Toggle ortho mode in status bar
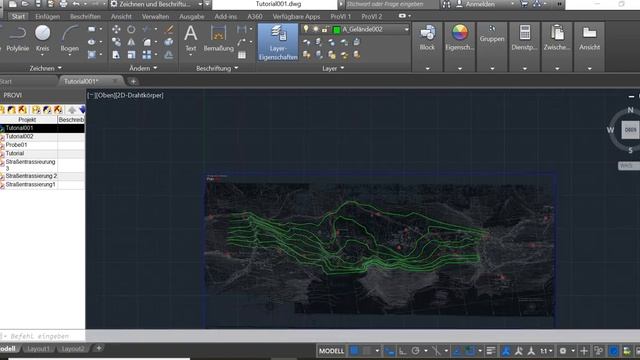The height and width of the screenshot is (360, 640). point(402,351)
